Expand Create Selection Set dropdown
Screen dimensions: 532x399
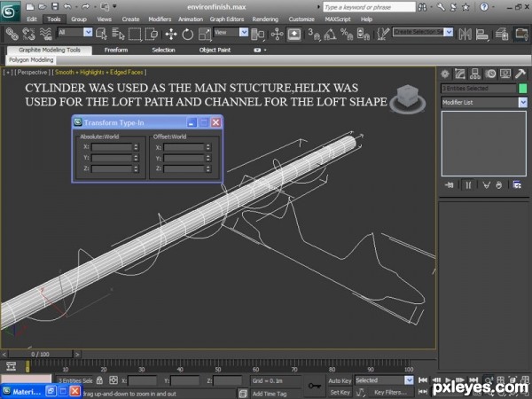[449, 32]
